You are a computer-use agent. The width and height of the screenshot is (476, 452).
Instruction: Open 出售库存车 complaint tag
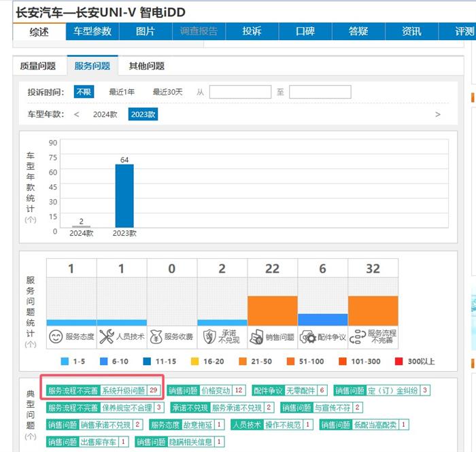coord(88,442)
